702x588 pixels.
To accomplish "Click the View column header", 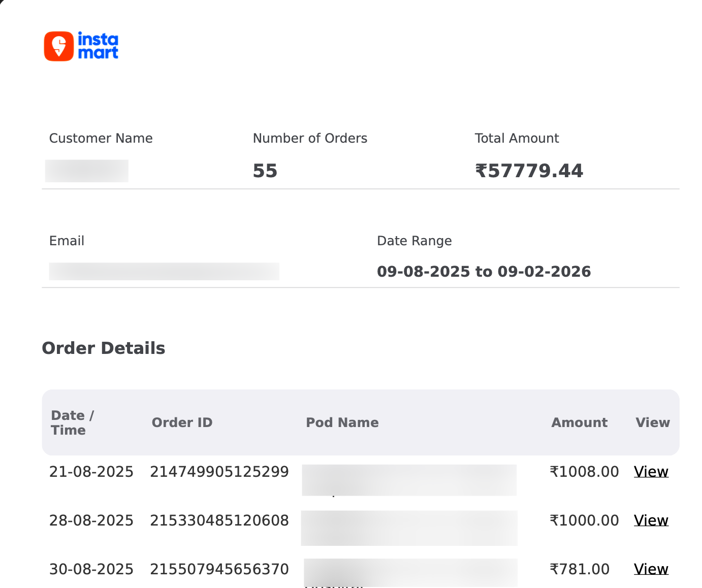I will coord(653,422).
